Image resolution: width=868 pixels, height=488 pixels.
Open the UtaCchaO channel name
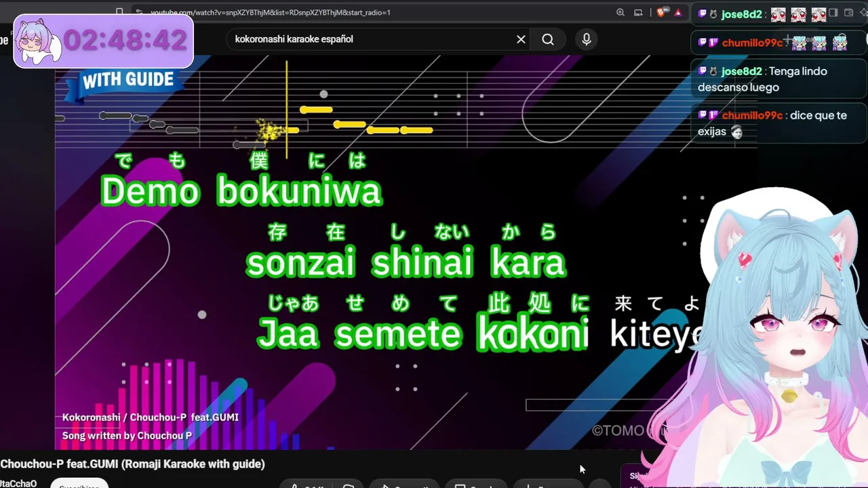point(18,483)
